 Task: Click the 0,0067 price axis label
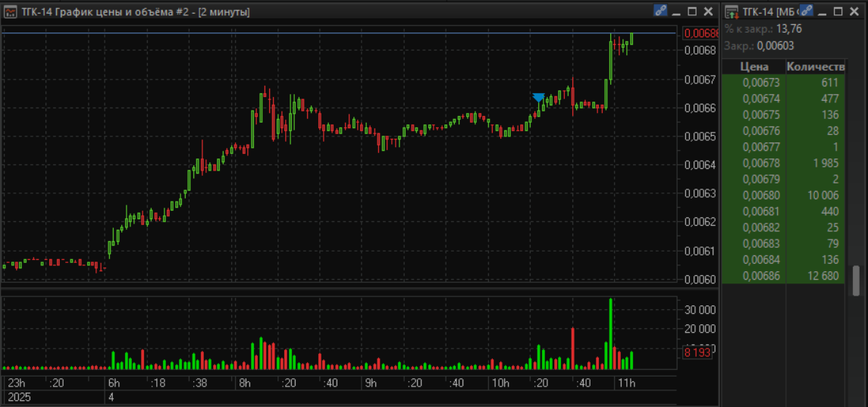coord(700,79)
